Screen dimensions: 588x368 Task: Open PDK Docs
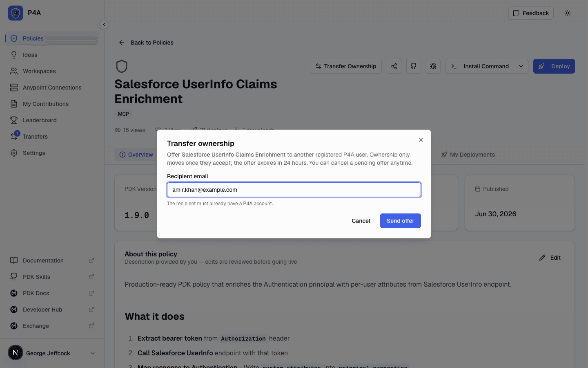52,293
